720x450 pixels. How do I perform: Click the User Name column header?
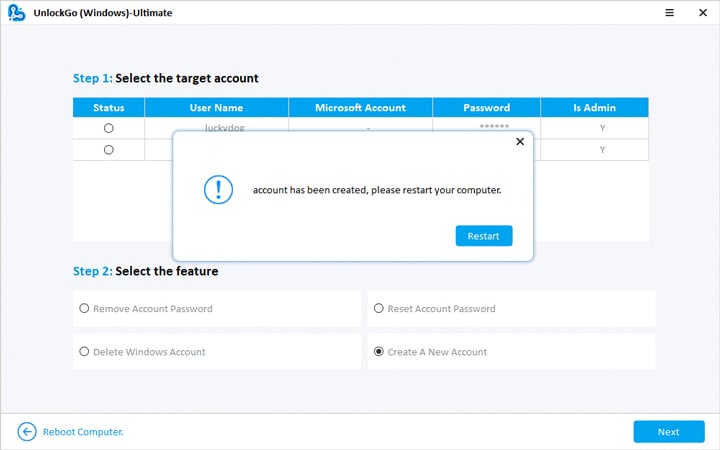(x=216, y=108)
